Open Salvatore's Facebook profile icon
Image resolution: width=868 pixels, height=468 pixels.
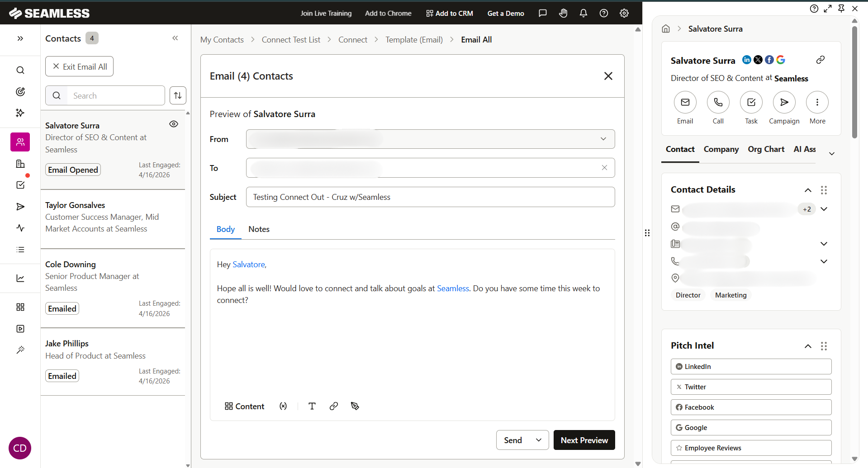pyautogui.click(x=769, y=60)
